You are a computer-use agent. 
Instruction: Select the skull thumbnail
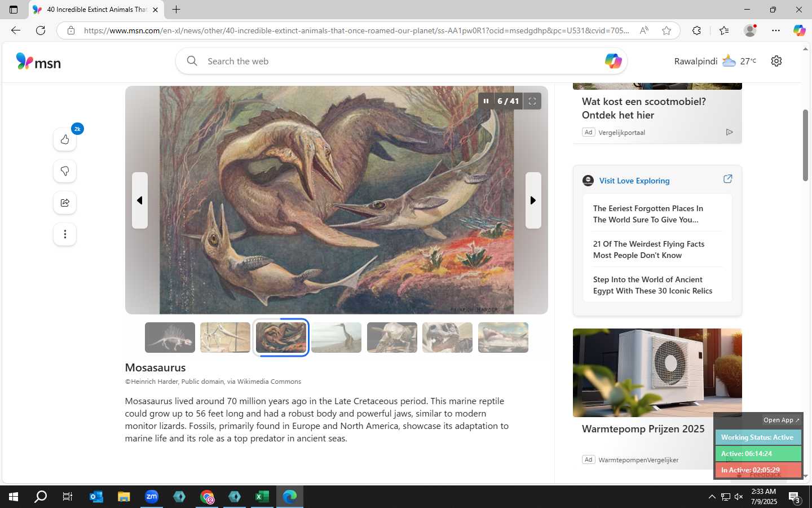447,338
